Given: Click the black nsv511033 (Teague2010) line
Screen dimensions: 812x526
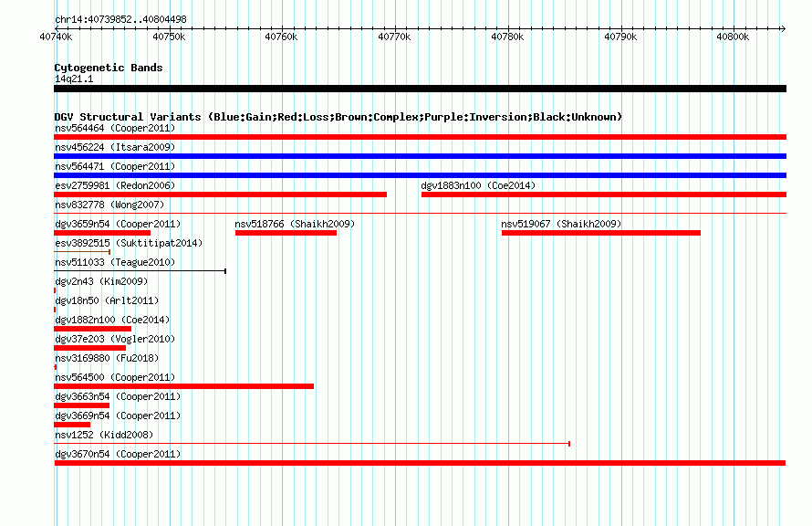Looking at the screenshot, I should (140, 271).
